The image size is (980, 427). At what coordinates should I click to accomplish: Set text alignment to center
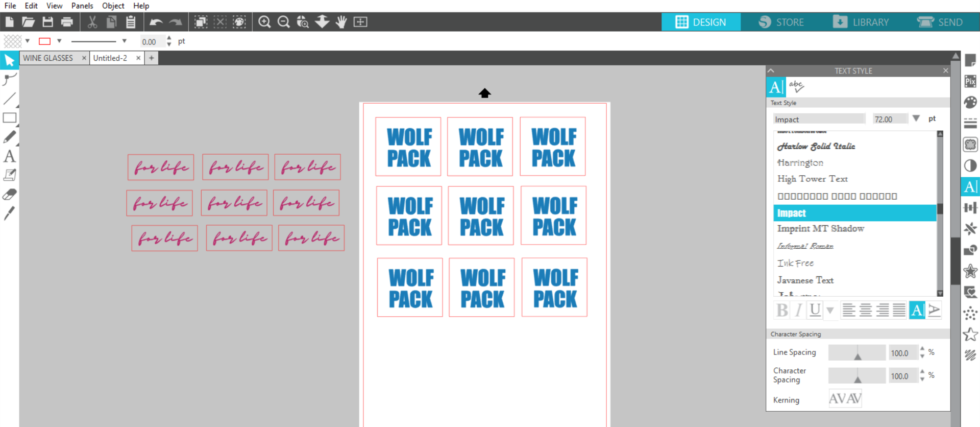click(866, 310)
